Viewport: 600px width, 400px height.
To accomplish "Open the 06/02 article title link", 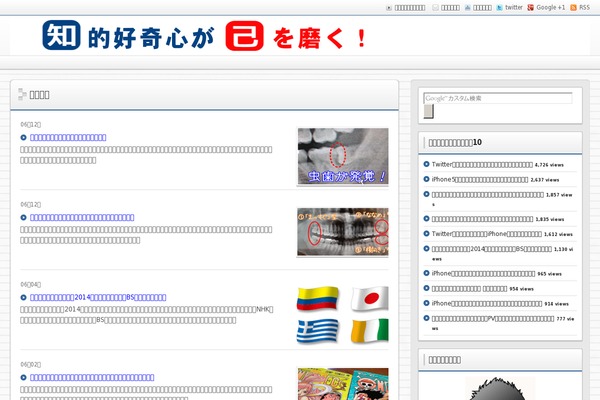I will 92,377.
